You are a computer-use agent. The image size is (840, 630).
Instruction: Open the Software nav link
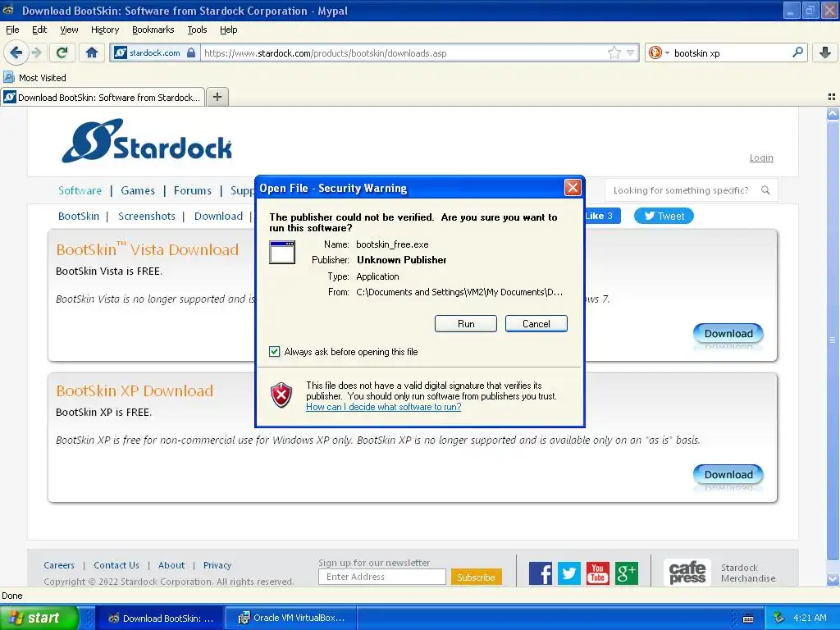[x=80, y=190]
